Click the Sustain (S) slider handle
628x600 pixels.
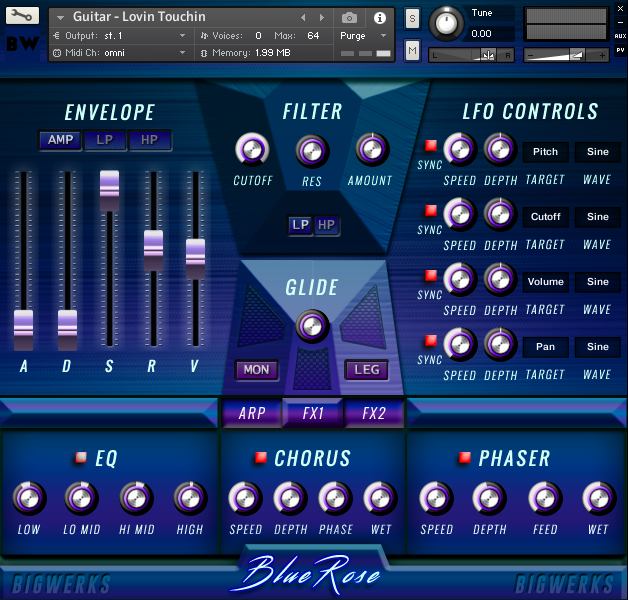(x=109, y=191)
